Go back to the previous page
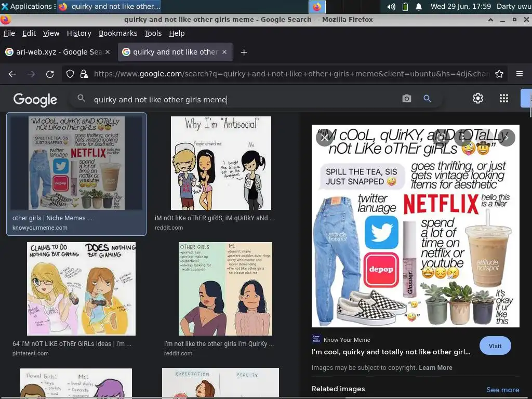 click(12, 74)
